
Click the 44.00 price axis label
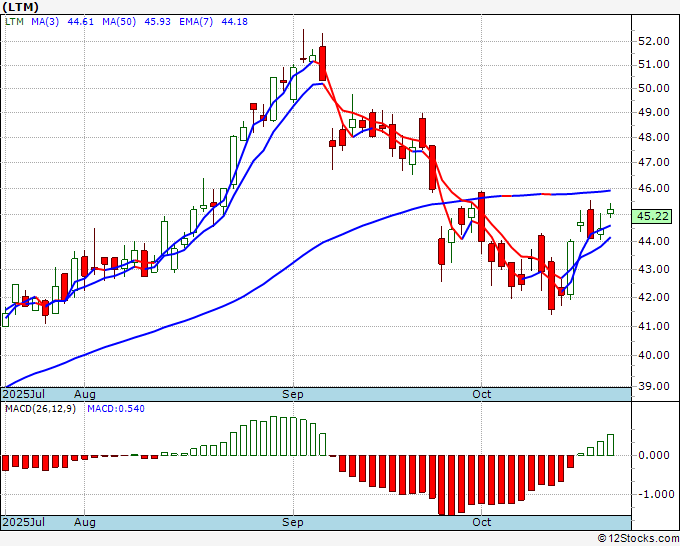click(654, 241)
